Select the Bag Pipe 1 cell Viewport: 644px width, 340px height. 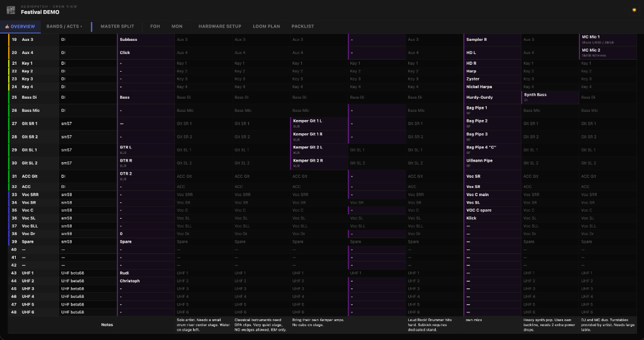pos(492,111)
